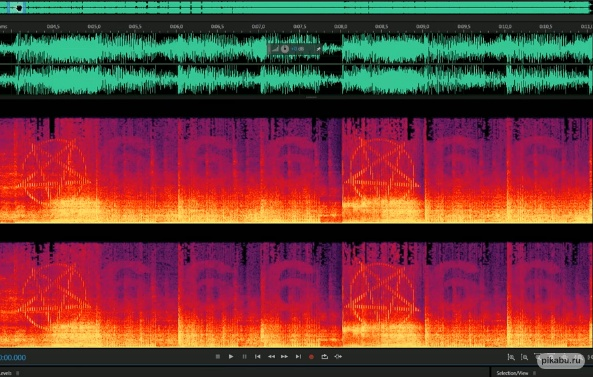Click timeline ruler at 0:10.0
The image size is (593, 377).
pos(505,27)
